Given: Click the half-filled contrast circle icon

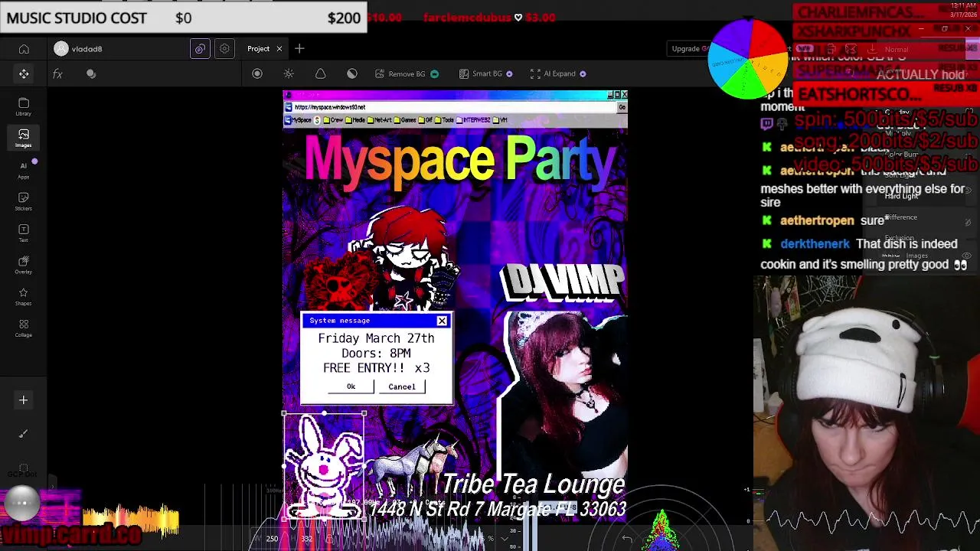Looking at the screenshot, I should pos(352,73).
